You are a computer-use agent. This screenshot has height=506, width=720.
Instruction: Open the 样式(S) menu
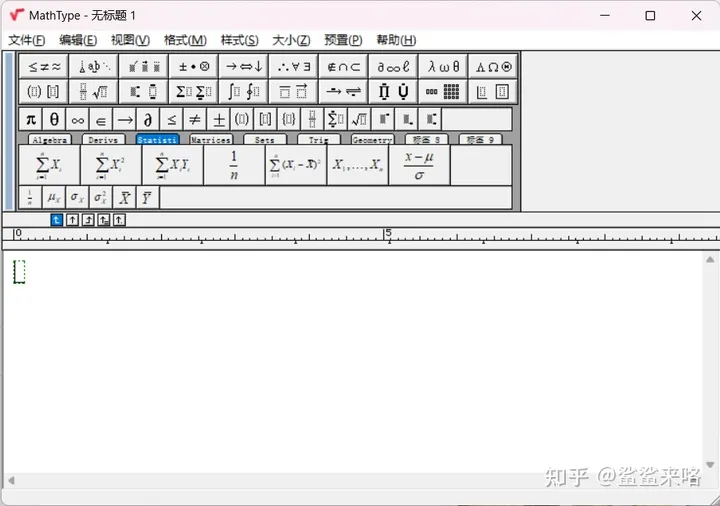point(239,40)
